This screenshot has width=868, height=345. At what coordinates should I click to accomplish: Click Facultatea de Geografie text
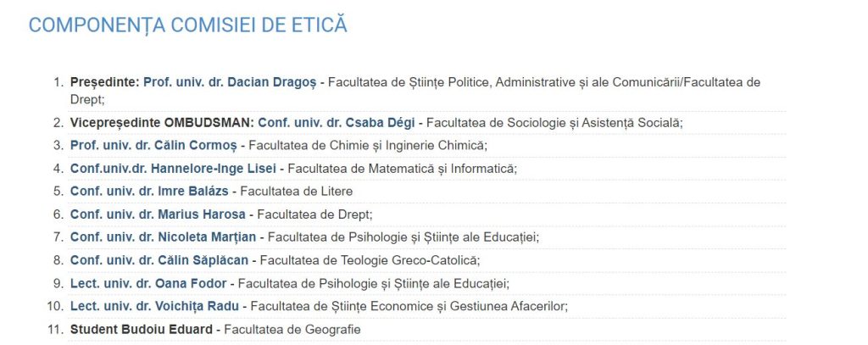[292, 330]
